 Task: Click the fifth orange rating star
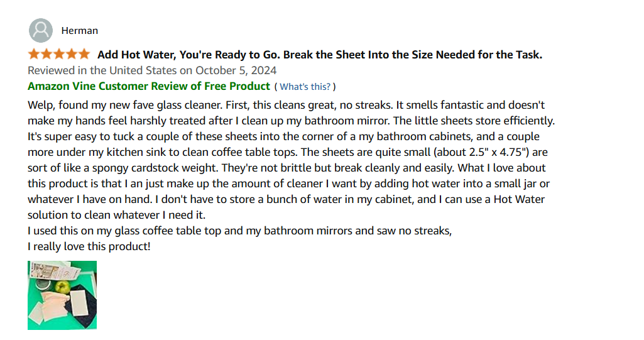click(84, 54)
